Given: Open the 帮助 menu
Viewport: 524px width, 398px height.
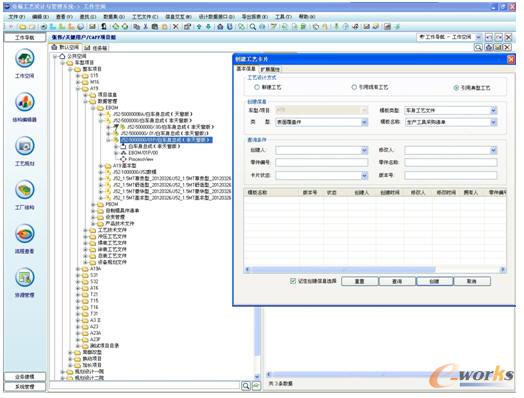Looking at the screenshot, I should pyautogui.click(x=306, y=17).
